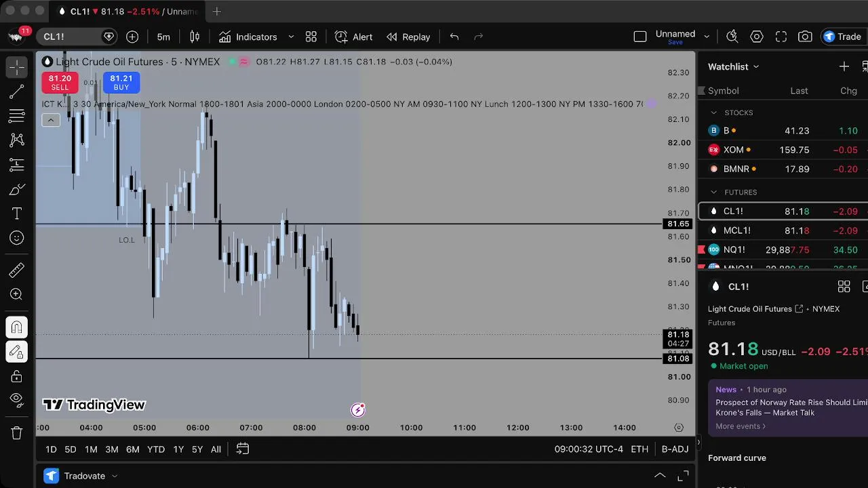This screenshot has height=488, width=868.
Task: Open the More events link
Action: [x=741, y=426]
